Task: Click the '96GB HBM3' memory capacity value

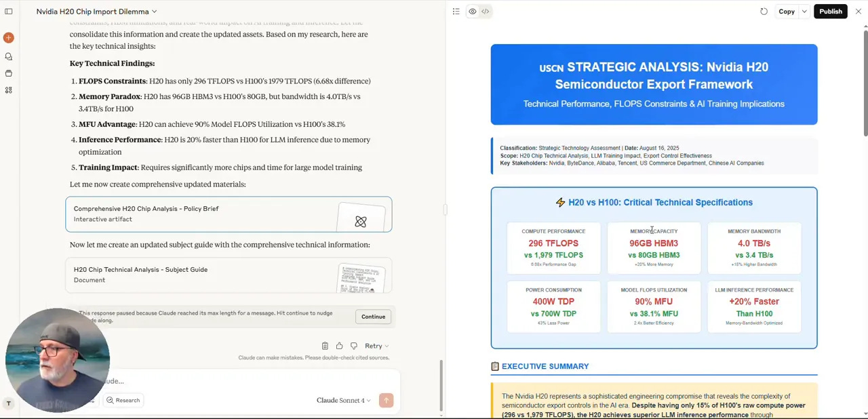Action: coord(654,243)
